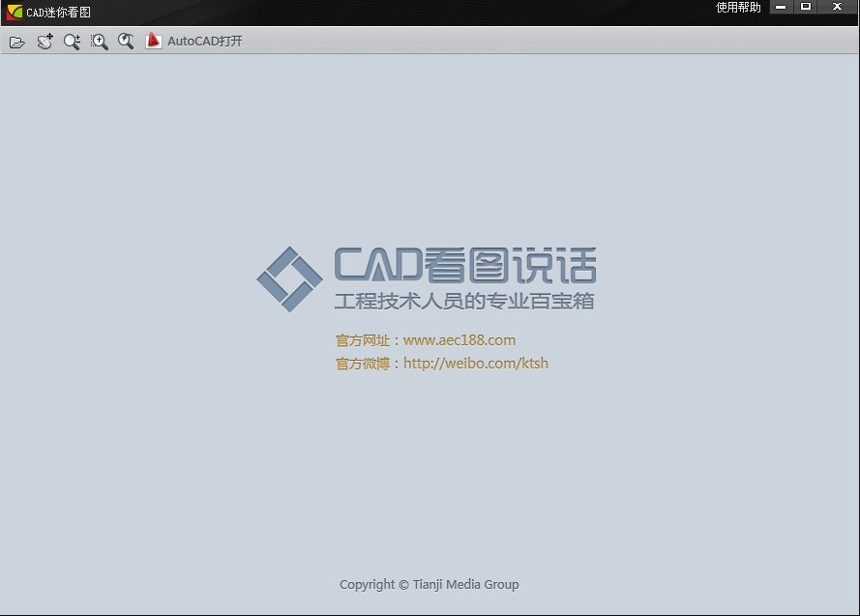Image resolution: width=860 pixels, height=616 pixels.
Task: Open the http://weibo.com/ktsh Weibo link
Action: pyautogui.click(x=475, y=364)
